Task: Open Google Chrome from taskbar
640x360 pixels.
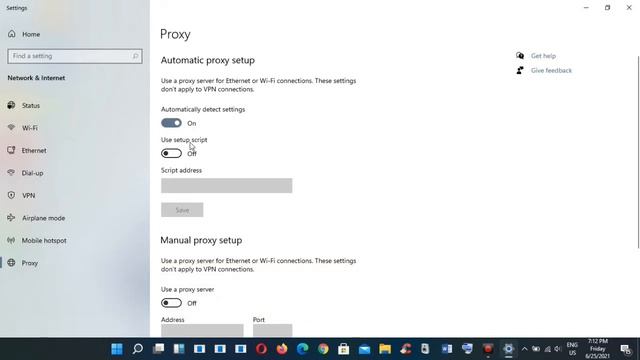Action: (x=323, y=349)
